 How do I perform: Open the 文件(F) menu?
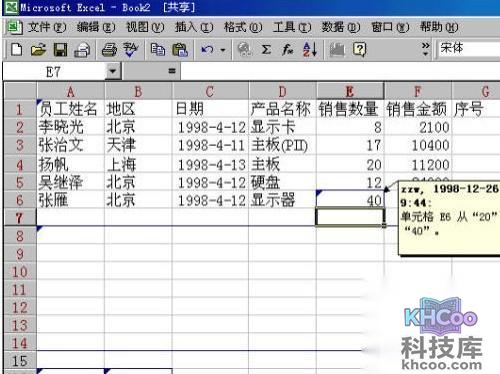47,27
